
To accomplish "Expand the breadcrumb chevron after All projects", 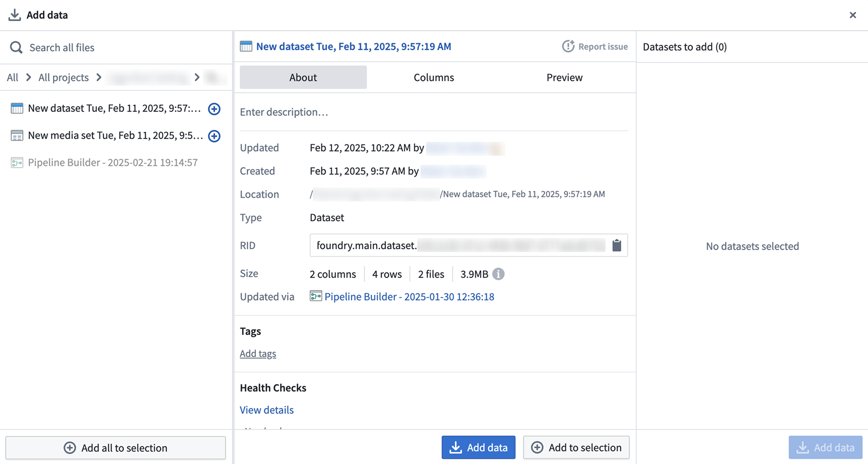I will (99, 77).
